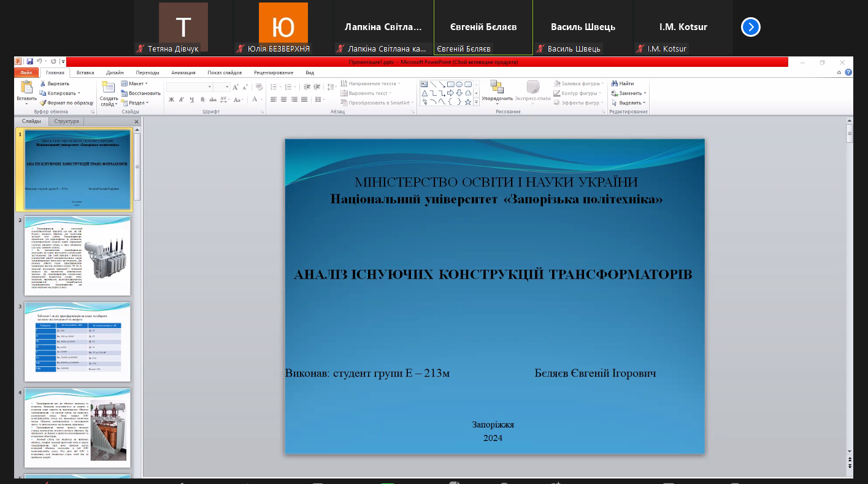
Task: Click the Paste (Вставить) clipboard icon
Action: click(26, 88)
